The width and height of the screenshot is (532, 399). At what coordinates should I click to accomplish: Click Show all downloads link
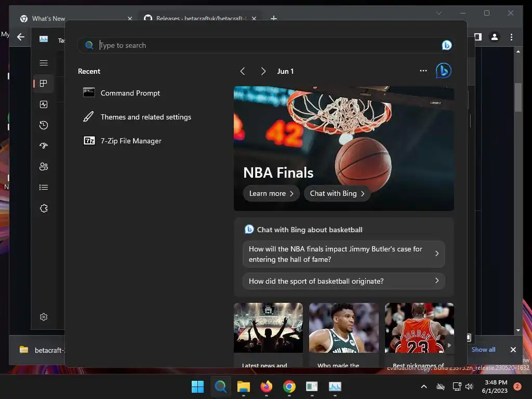pyautogui.click(x=483, y=350)
